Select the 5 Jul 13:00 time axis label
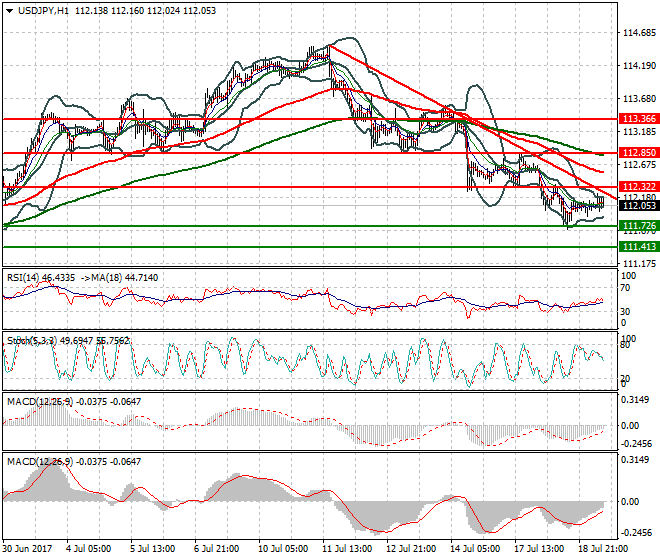The width and height of the screenshot is (660, 560). (x=153, y=549)
